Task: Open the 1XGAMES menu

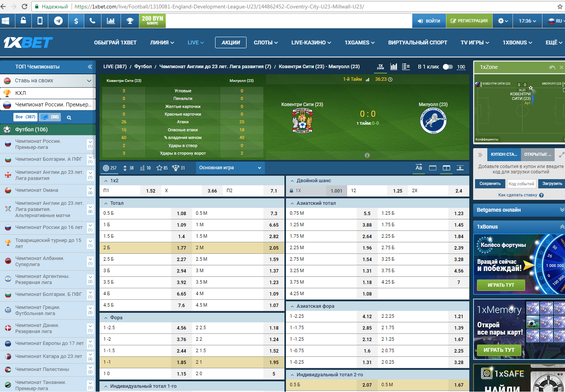Action: tap(359, 42)
